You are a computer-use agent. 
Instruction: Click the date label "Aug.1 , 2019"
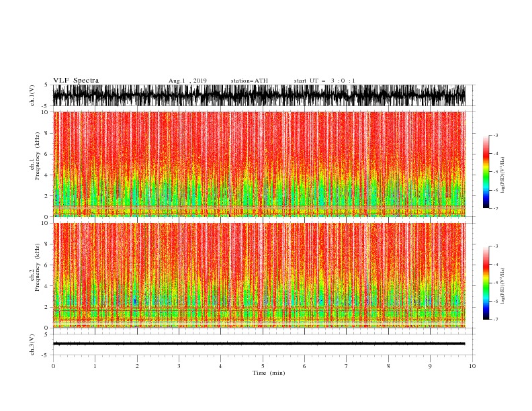coord(187,81)
